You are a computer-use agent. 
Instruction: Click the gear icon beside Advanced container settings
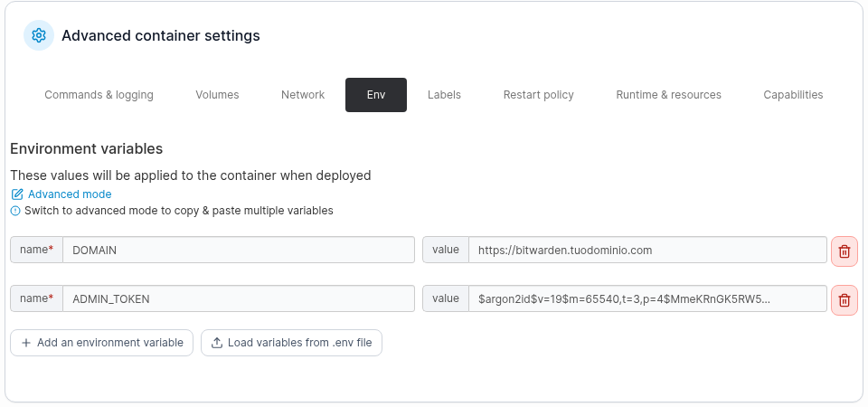pyautogui.click(x=39, y=35)
